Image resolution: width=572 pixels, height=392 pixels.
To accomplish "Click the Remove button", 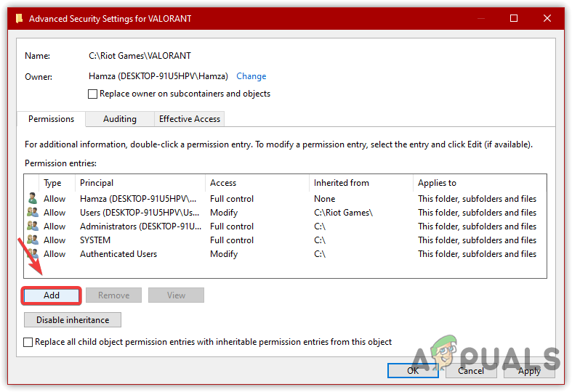I will (x=113, y=295).
